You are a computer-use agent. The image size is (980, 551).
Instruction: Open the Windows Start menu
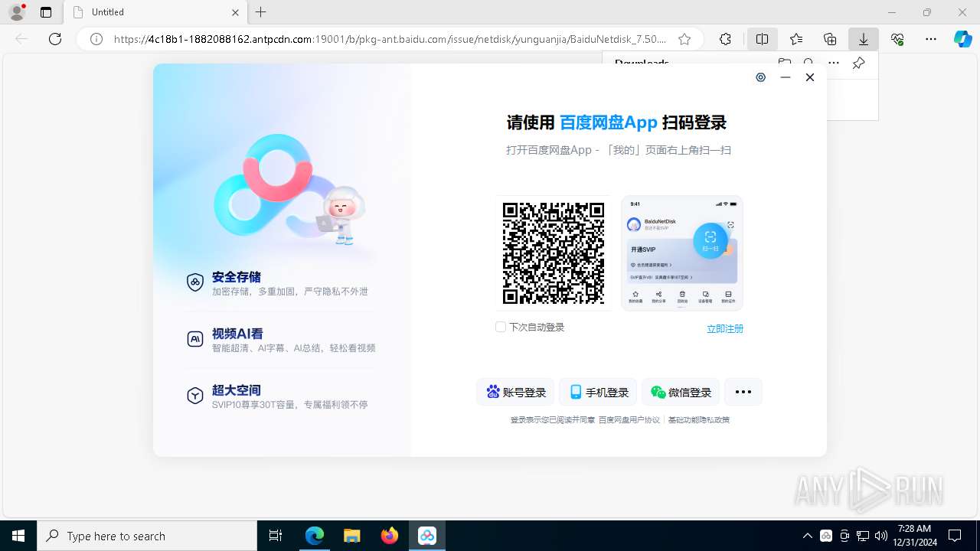point(18,536)
